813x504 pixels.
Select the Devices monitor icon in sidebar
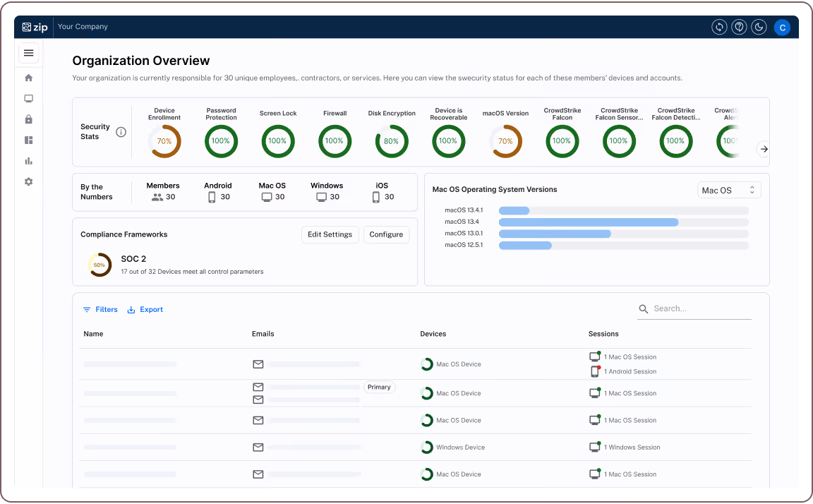coord(28,98)
